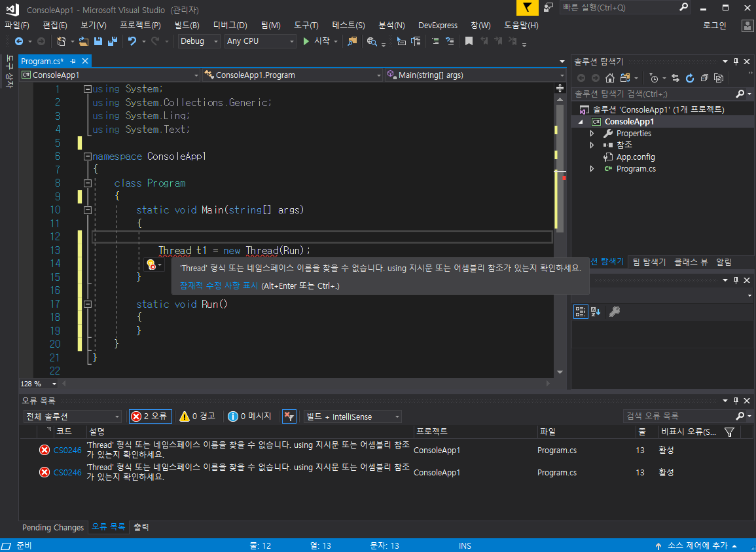Screen dimensions: 756x552
Task: Click the 로그인 sign-in link
Action: (x=715, y=26)
